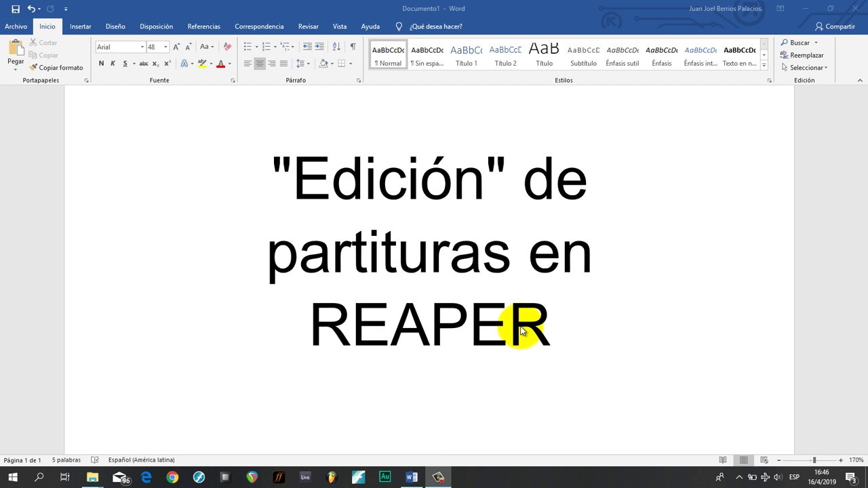
Task: Open the Portapapeles dialog launcher
Action: pos(86,81)
